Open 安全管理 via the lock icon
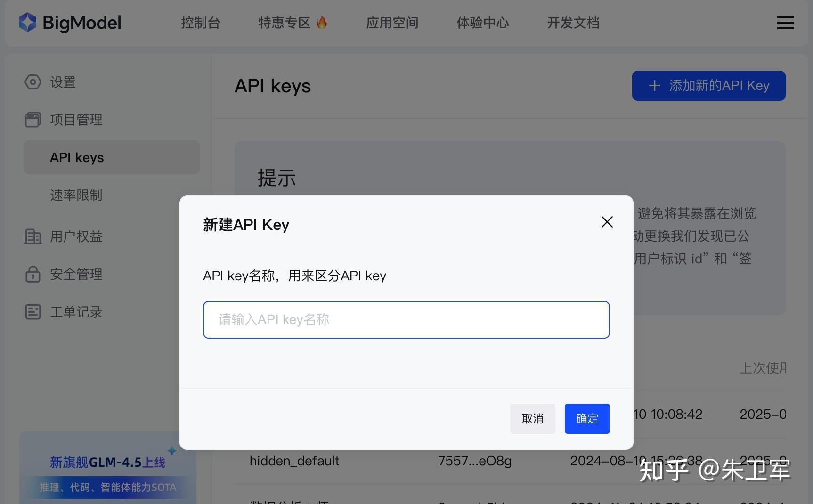The width and height of the screenshot is (813, 504). click(33, 274)
